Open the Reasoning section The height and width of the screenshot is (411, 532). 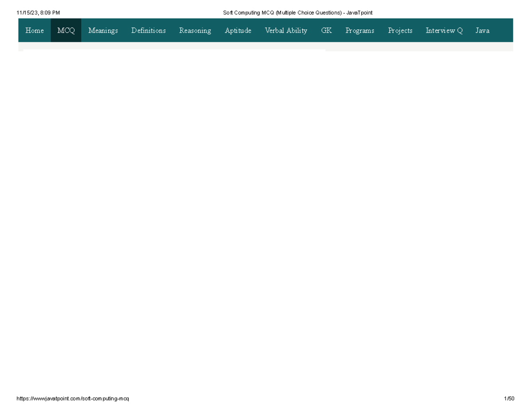pos(195,30)
